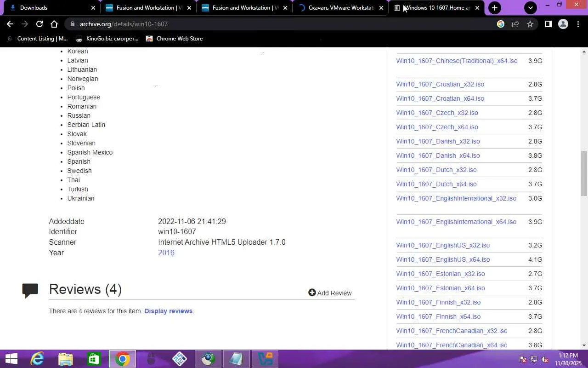The width and height of the screenshot is (588, 368).
Task: Download Win10_1607_Danish_x64.iso
Action: click(438, 155)
